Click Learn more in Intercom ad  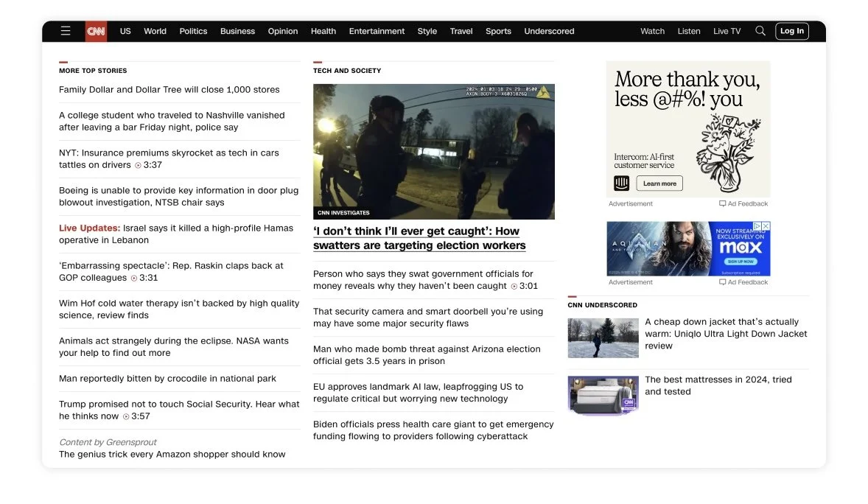[x=659, y=183]
